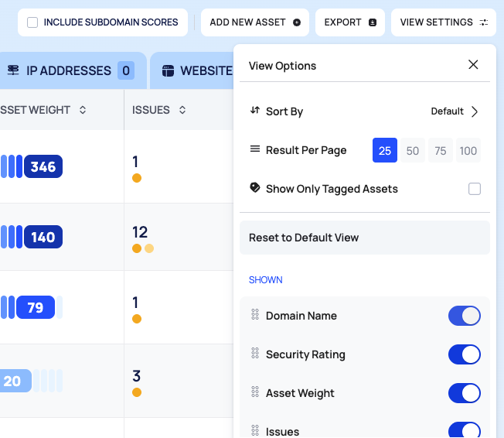The width and height of the screenshot is (504, 438).
Task: Click the Show Only Tagged Assets label
Action: click(x=332, y=189)
